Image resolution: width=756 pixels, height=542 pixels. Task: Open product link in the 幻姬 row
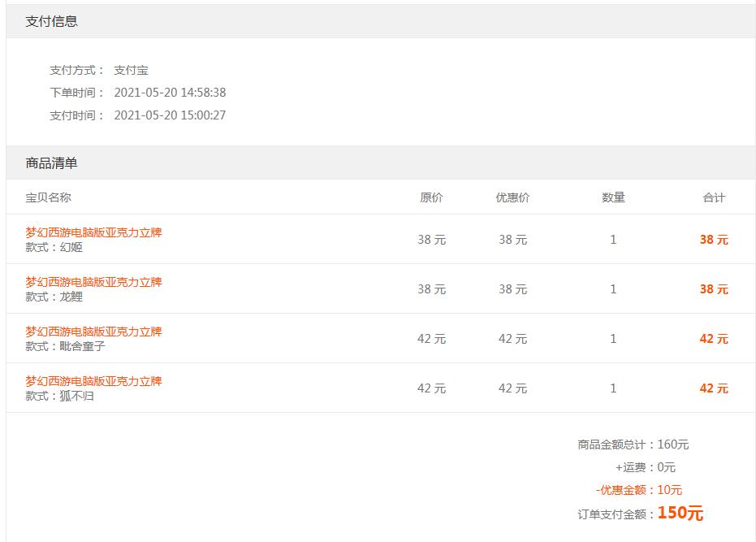93,232
